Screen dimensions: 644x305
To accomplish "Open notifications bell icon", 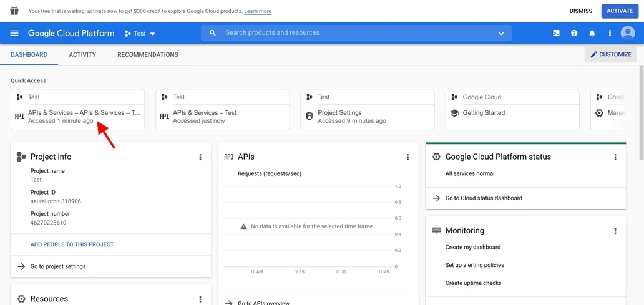I will [592, 33].
